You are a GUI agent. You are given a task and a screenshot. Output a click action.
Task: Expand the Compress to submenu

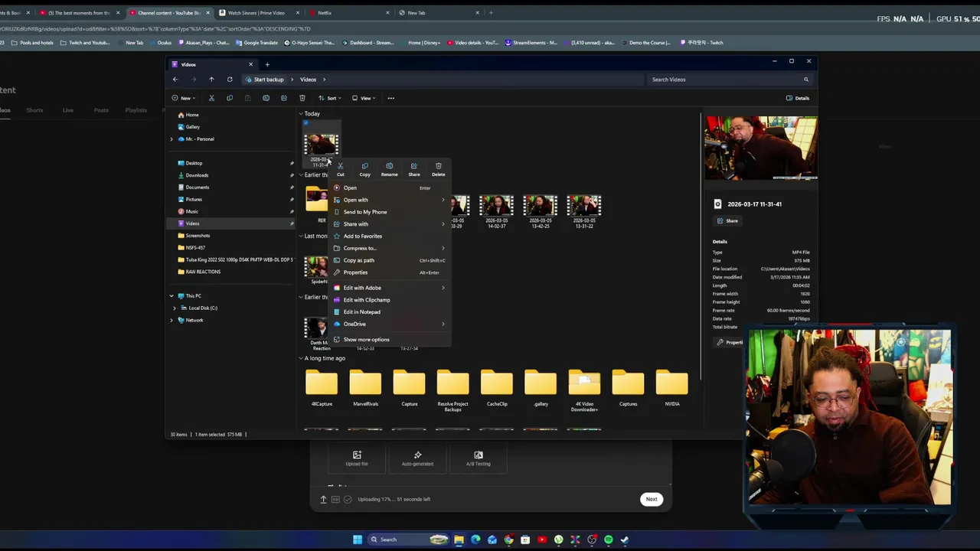pyautogui.click(x=390, y=248)
